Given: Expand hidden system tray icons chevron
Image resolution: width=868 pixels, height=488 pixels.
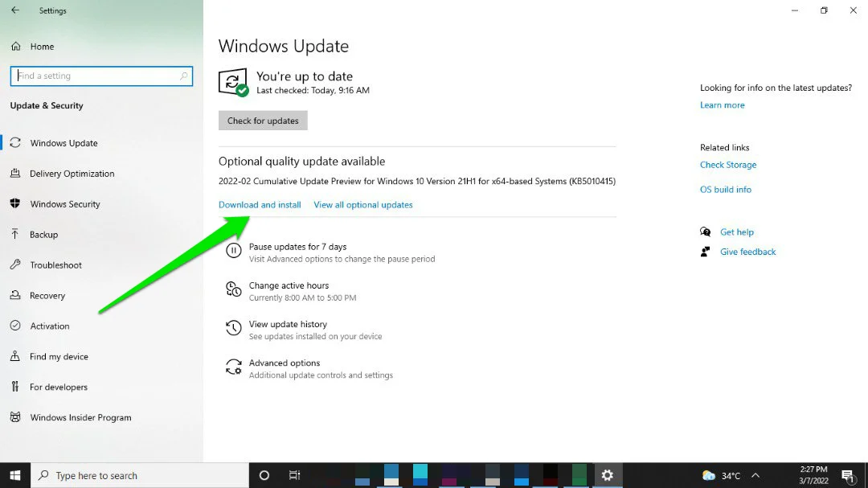Looking at the screenshot, I should (x=755, y=476).
